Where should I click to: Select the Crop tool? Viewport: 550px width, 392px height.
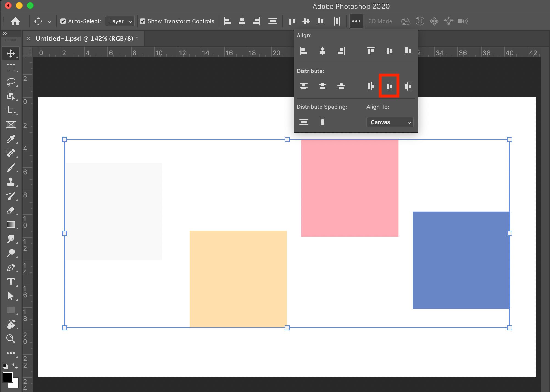click(x=11, y=110)
